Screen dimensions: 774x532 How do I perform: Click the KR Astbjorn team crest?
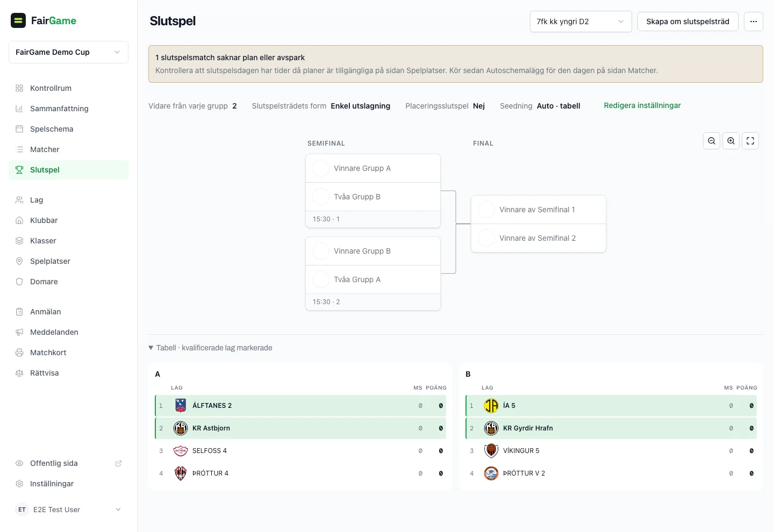tap(181, 428)
